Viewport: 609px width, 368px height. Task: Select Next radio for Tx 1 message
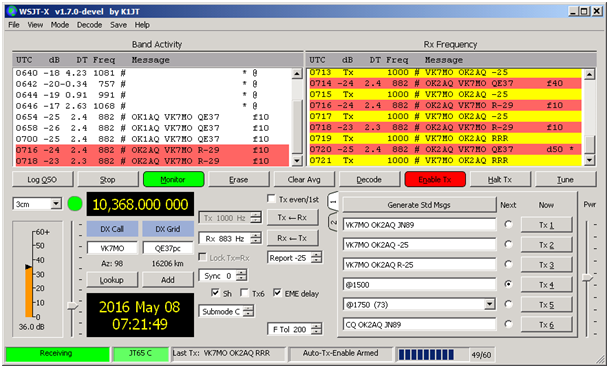pyautogui.click(x=508, y=224)
